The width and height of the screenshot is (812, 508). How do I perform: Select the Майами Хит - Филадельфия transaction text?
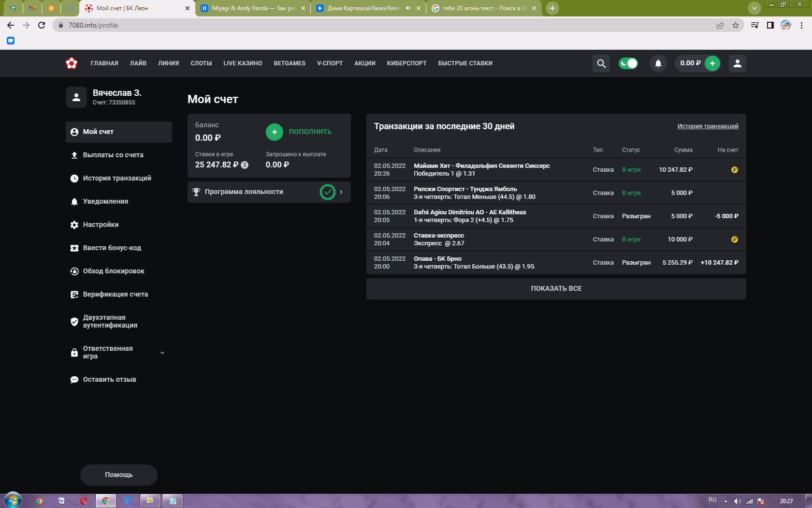coord(482,166)
